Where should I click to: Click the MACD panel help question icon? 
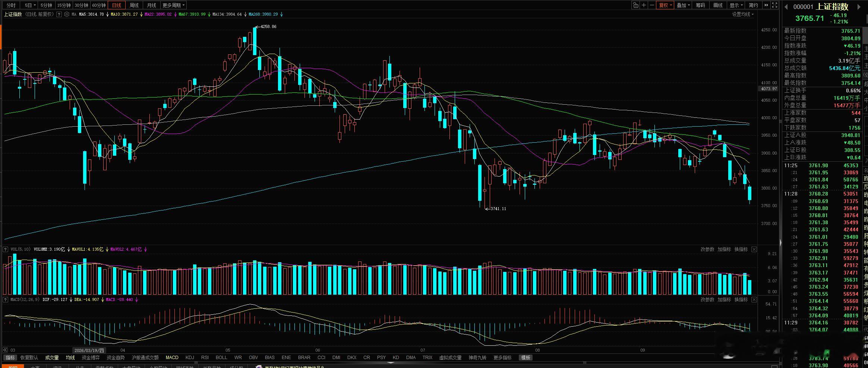pyautogui.click(x=5, y=299)
